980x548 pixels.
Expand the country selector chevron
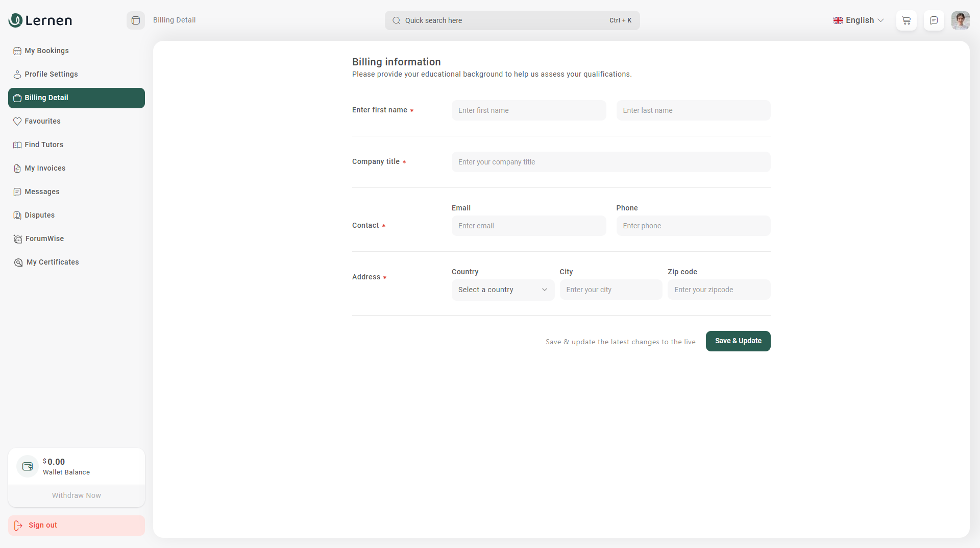coord(544,290)
